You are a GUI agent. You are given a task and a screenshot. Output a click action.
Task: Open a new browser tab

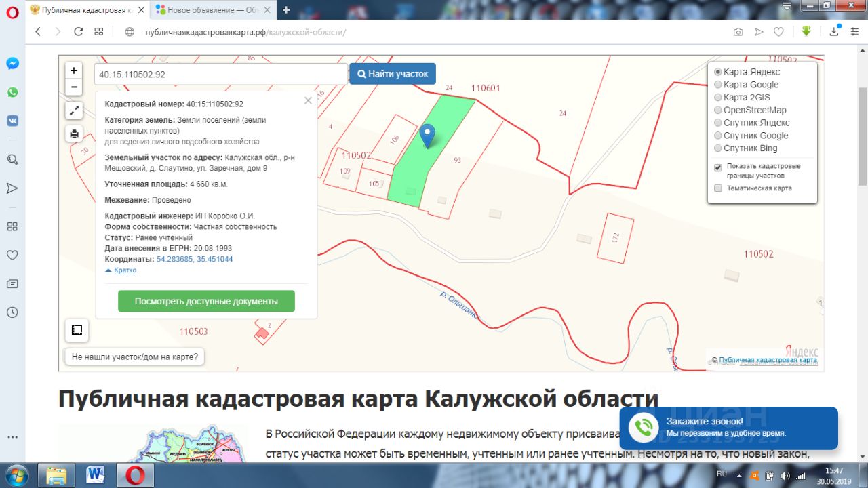286,9
